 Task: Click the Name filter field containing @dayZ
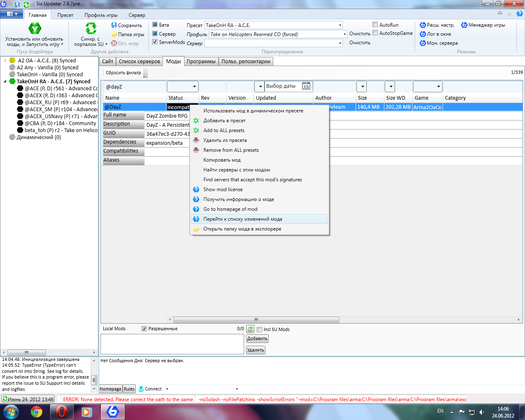[135, 87]
